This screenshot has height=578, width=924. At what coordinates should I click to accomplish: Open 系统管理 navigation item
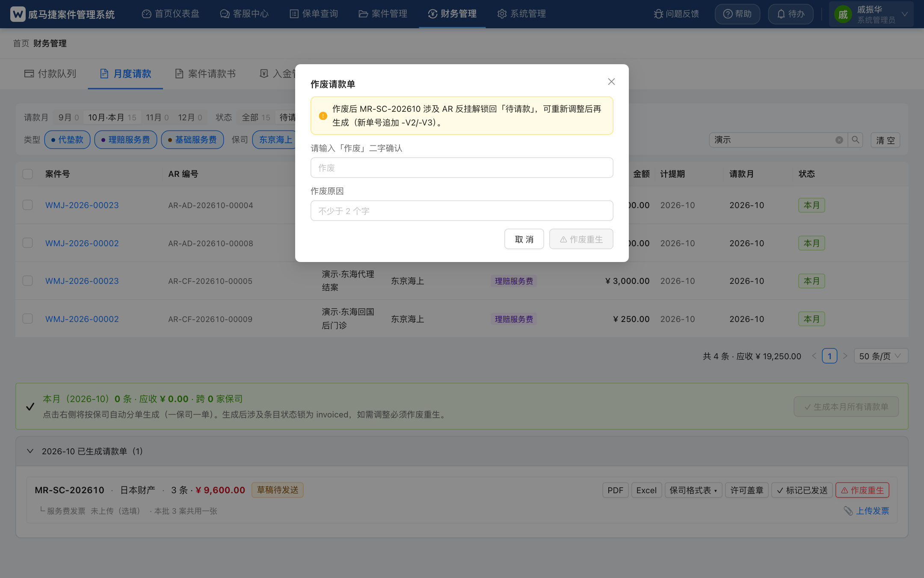click(x=522, y=14)
